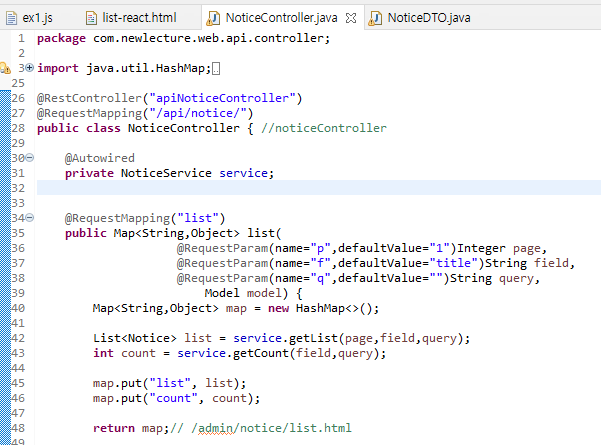Click the "p" parameter name string
Screen dimensions: 601x445
[x=320, y=248]
